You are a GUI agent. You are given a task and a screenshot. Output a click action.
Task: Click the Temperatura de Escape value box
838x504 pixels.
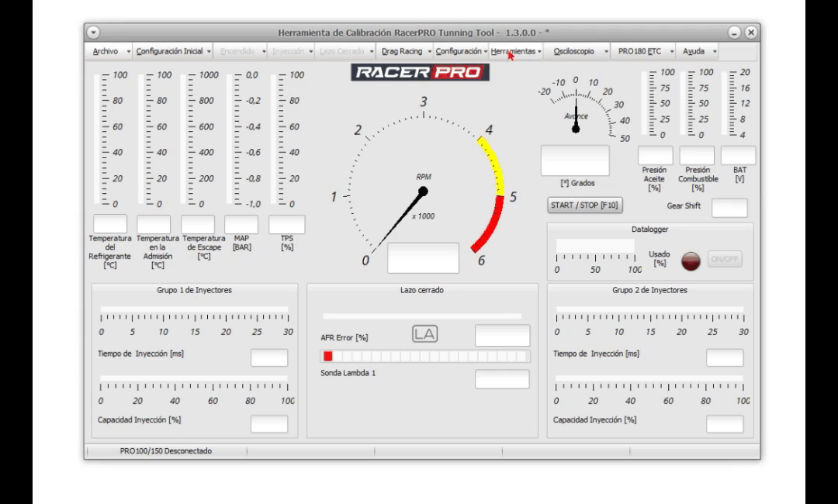pos(198,224)
